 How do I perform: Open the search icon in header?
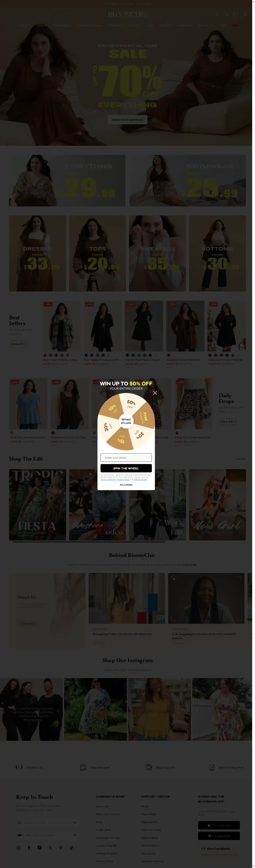pos(226,14)
